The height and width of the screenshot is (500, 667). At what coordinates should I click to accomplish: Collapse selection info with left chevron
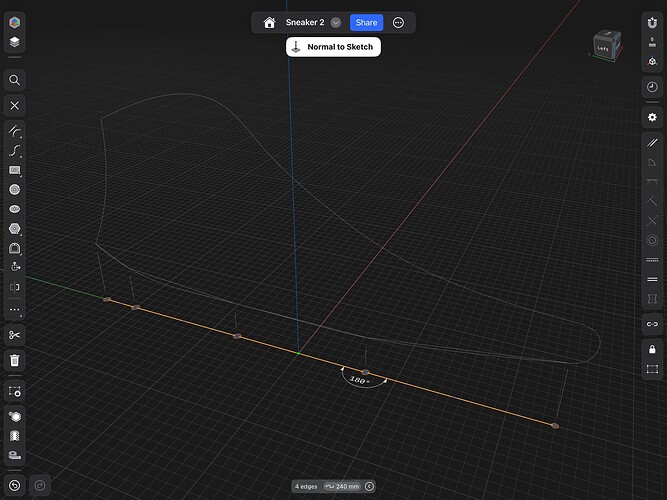(x=369, y=486)
